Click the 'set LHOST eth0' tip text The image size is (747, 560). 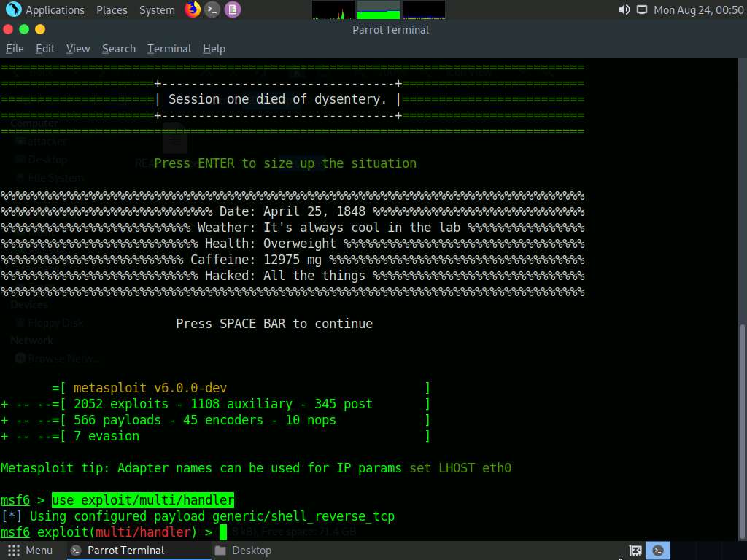pyautogui.click(x=461, y=468)
